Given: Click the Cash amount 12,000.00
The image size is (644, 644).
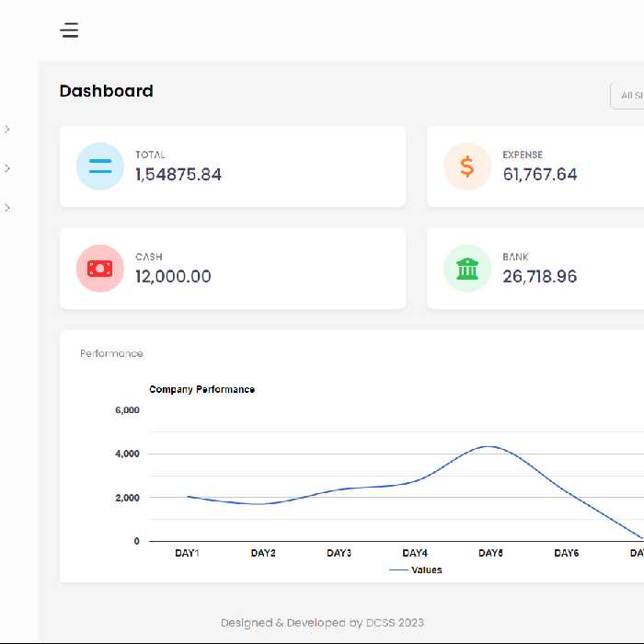Looking at the screenshot, I should click(x=173, y=277).
